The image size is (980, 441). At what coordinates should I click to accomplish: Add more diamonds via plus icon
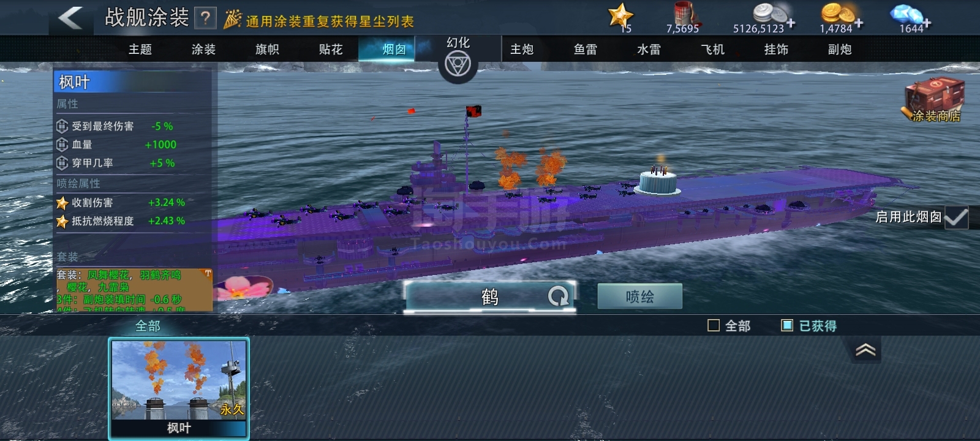(x=927, y=23)
